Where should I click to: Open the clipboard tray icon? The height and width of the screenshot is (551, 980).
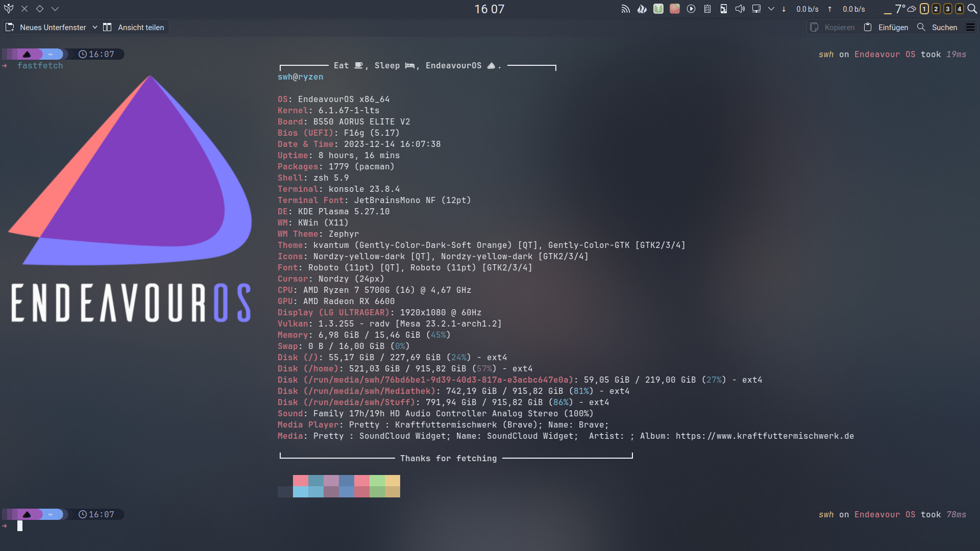707,9
